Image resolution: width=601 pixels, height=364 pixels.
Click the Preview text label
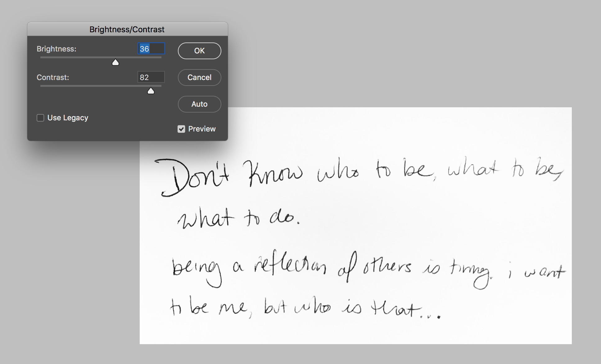point(202,129)
